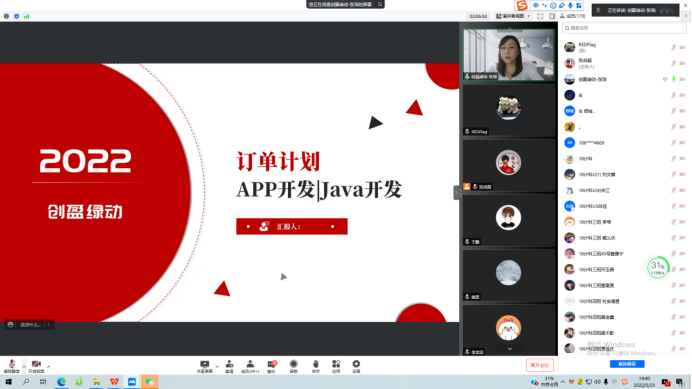Open Sogou skin pen icon

pos(561,5)
